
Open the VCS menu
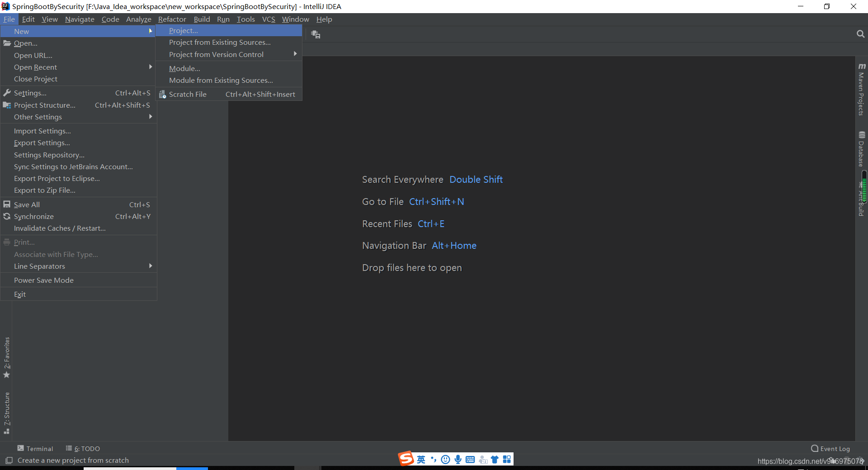(269, 19)
